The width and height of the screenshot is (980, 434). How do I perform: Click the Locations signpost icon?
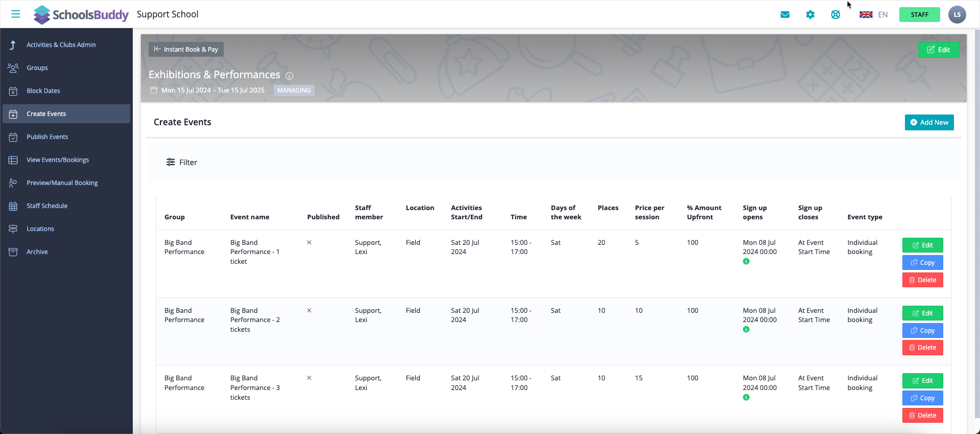13,229
